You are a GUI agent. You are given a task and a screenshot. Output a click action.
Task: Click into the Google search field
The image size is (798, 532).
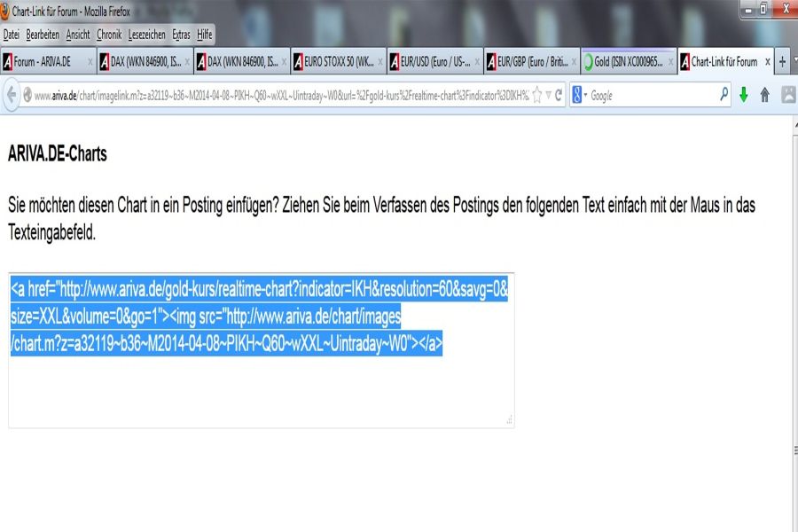654,95
